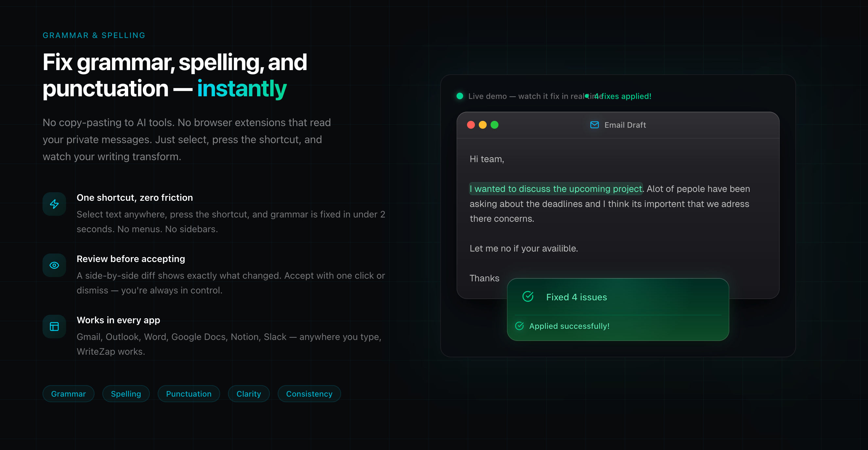
Task: Click the green live demo status dot
Action: [x=460, y=96]
